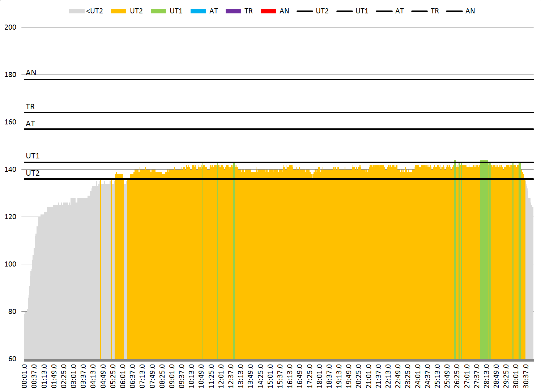The image size is (541, 392).
Task: Click the 00:01.0 time label on the horizontal axis
Action: point(25,376)
